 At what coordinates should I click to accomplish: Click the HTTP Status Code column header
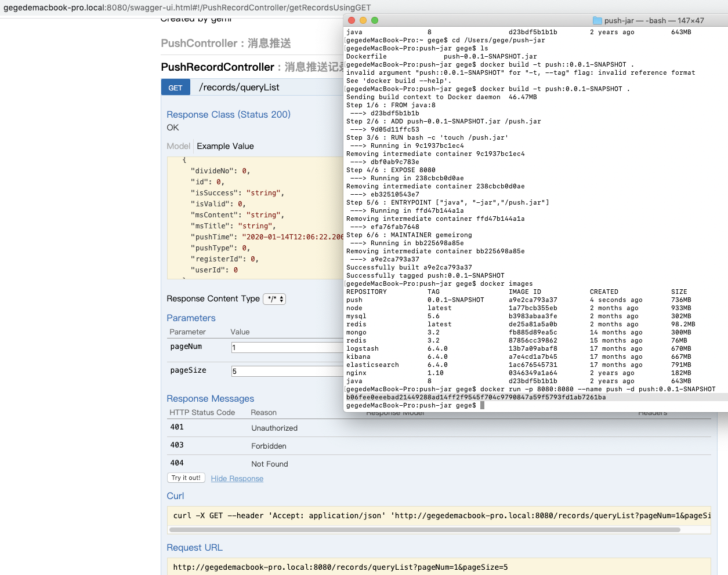coord(202,413)
